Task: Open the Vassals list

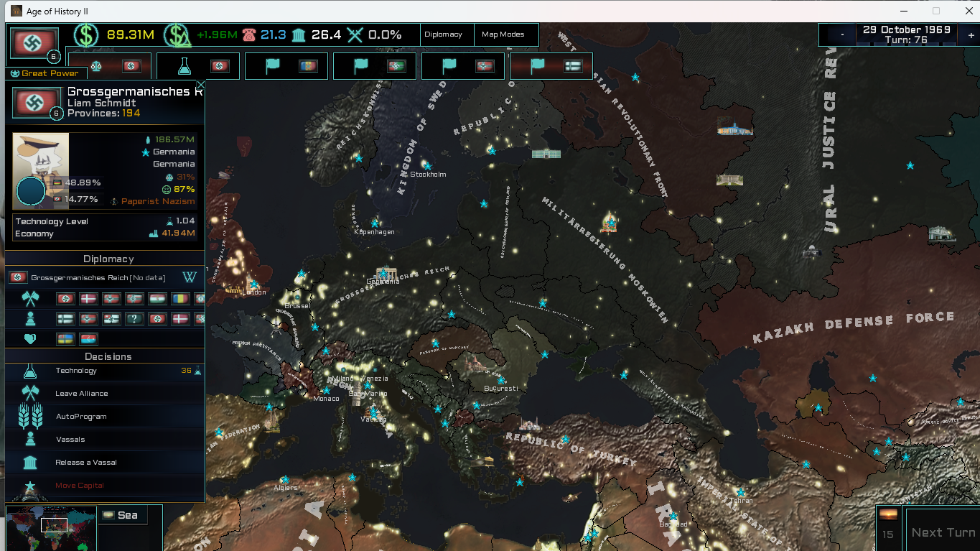Action: [x=70, y=440]
